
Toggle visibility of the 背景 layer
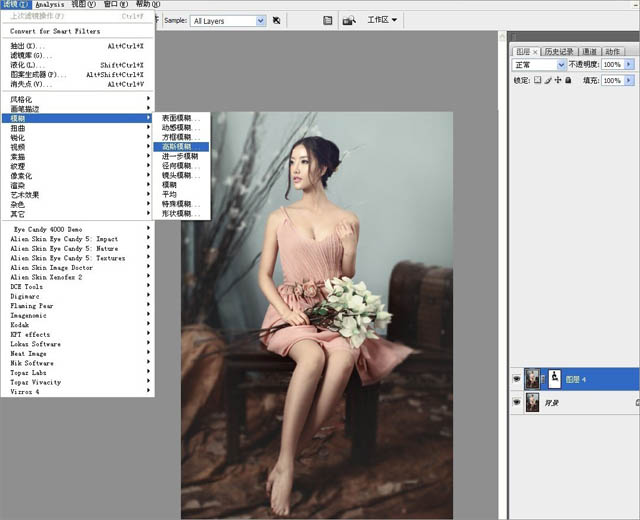pos(516,403)
